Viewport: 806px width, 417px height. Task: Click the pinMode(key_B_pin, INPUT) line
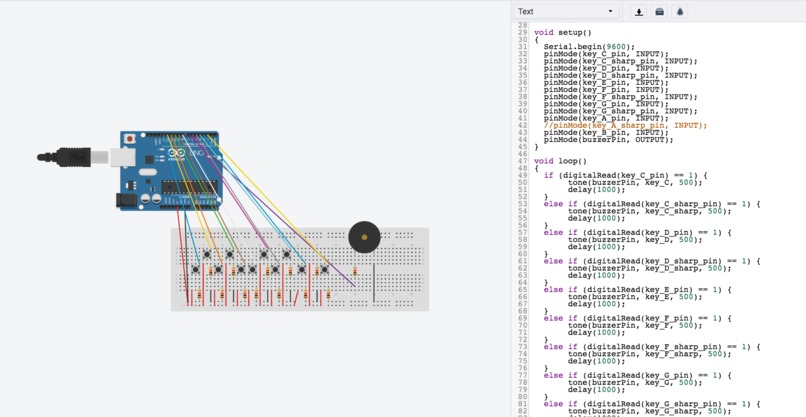[607, 133]
